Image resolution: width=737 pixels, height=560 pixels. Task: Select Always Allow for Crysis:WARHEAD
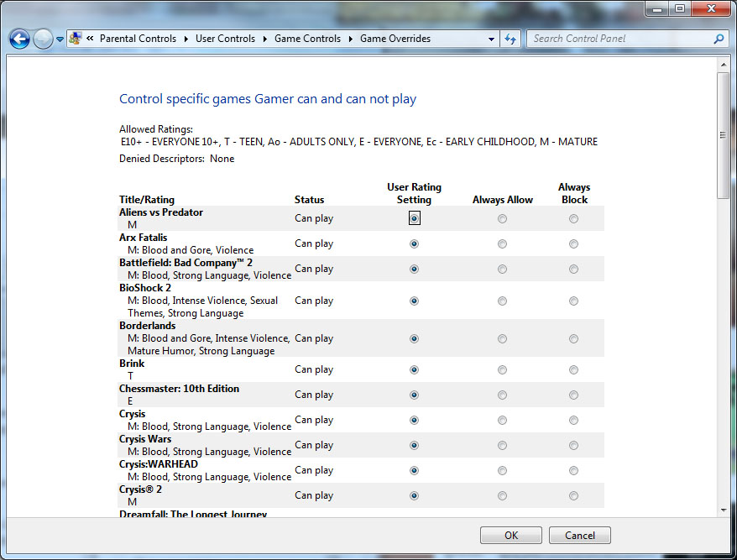503,471
